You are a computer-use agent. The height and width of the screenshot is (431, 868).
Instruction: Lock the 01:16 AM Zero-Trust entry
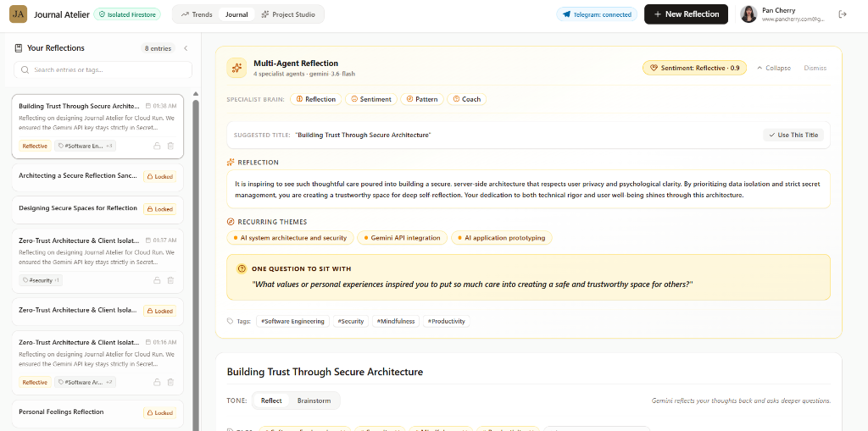click(x=157, y=382)
